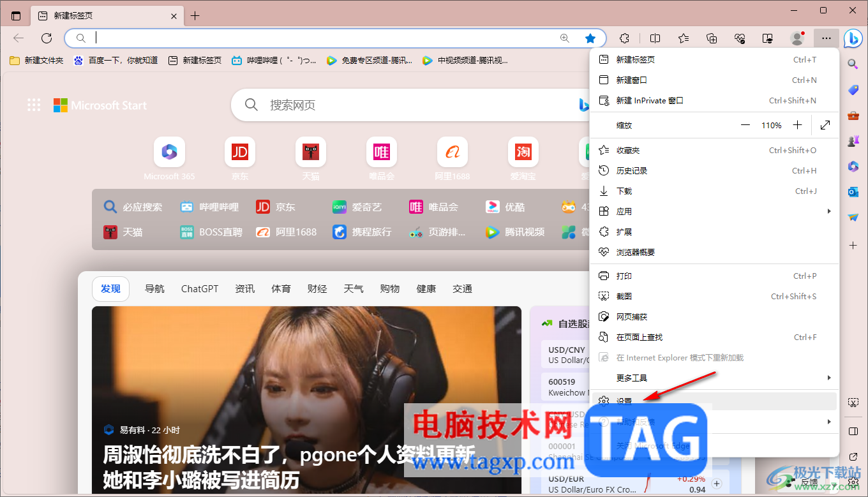The width and height of the screenshot is (868, 497).
Task: Open 浏览器概要 from the menu
Action: [x=714, y=252]
